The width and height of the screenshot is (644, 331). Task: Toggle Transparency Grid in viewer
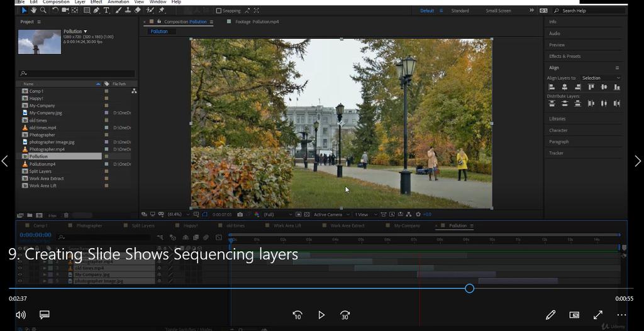pos(307,214)
